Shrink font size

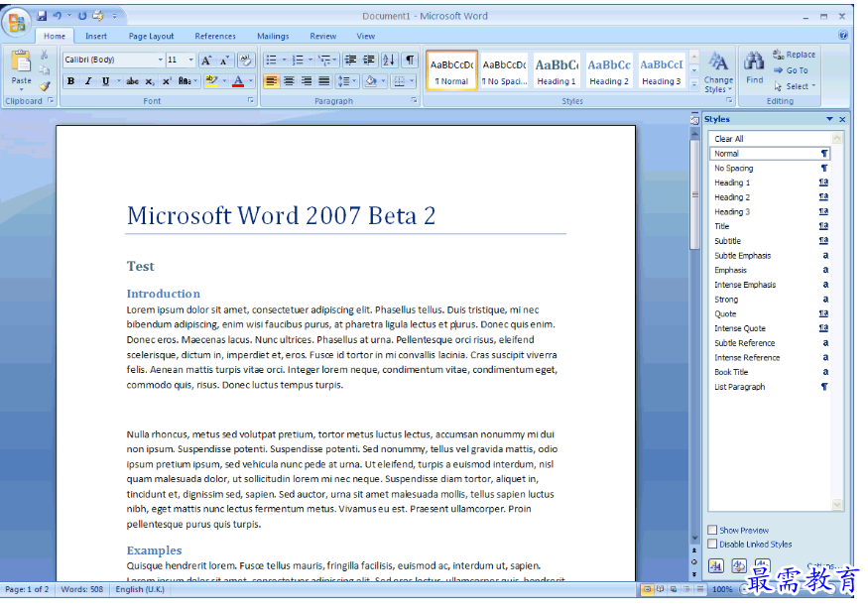pos(224,60)
